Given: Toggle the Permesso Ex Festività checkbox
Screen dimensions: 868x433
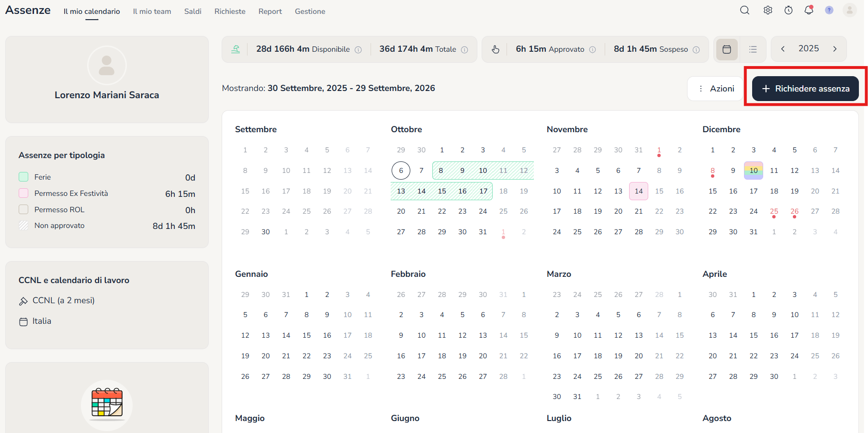Looking at the screenshot, I should pyautogui.click(x=23, y=194).
